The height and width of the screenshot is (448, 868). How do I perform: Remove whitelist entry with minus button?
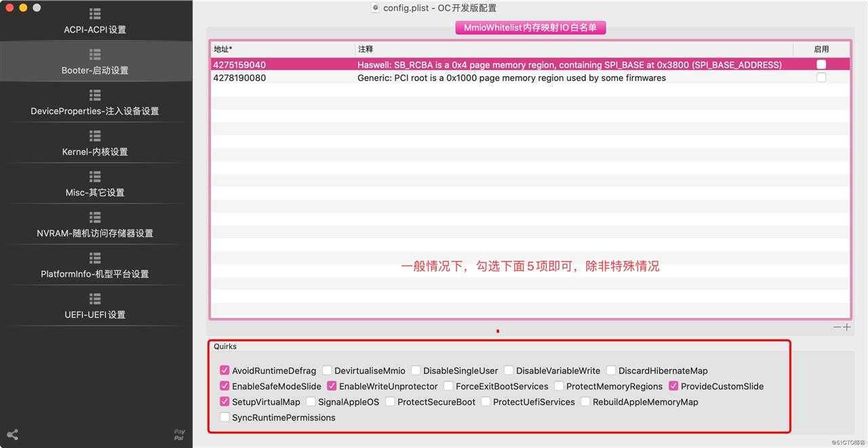[x=837, y=327]
